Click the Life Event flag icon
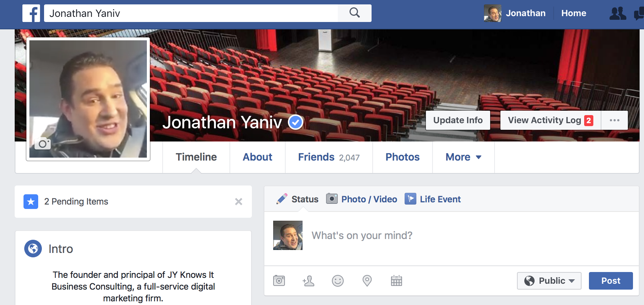The width and height of the screenshot is (644, 305). (x=410, y=199)
